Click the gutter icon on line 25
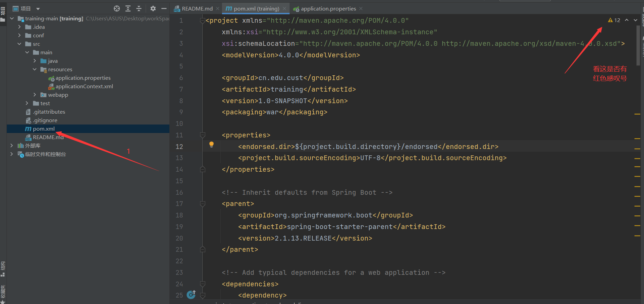 click(x=191, y=294)
